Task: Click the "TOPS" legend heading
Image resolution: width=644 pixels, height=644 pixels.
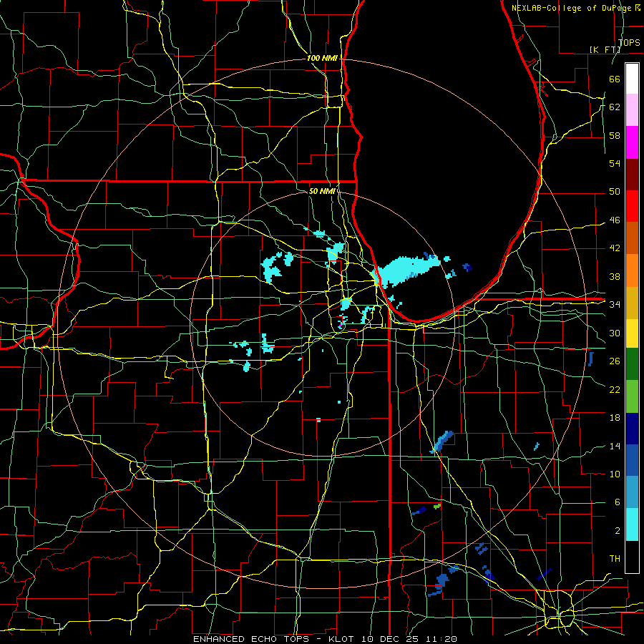Action: tap(629, 43)
